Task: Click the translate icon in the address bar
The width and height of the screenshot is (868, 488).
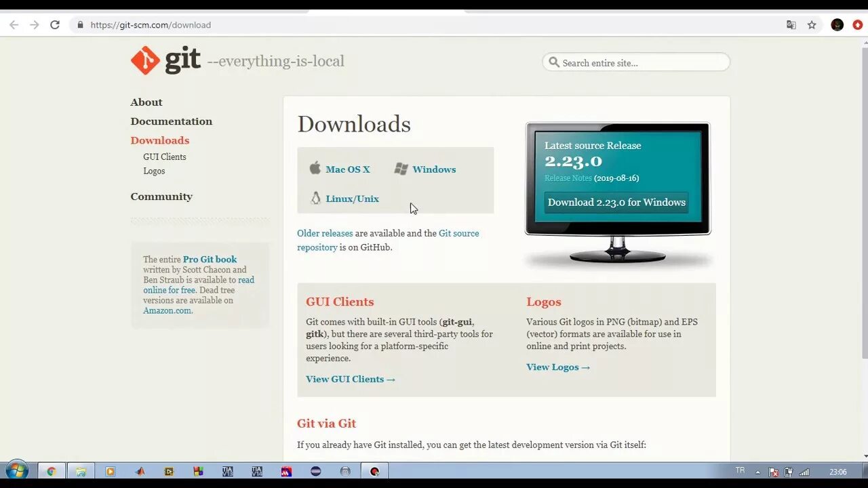Action: (791, 25)
